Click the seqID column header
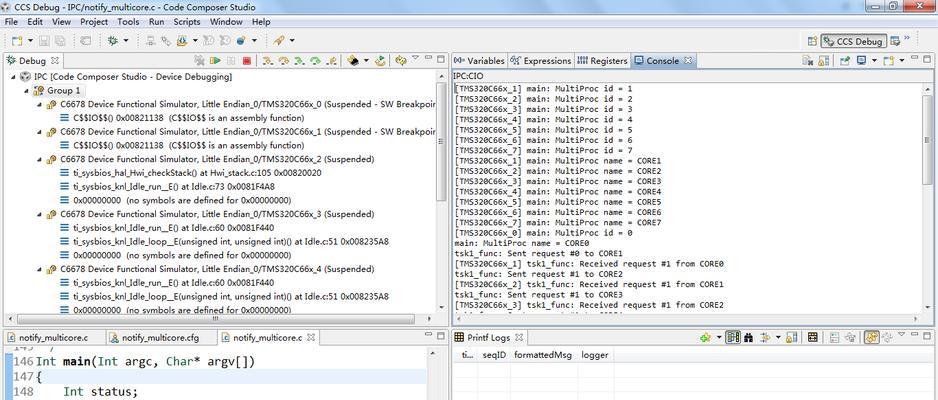 [494, 355]
